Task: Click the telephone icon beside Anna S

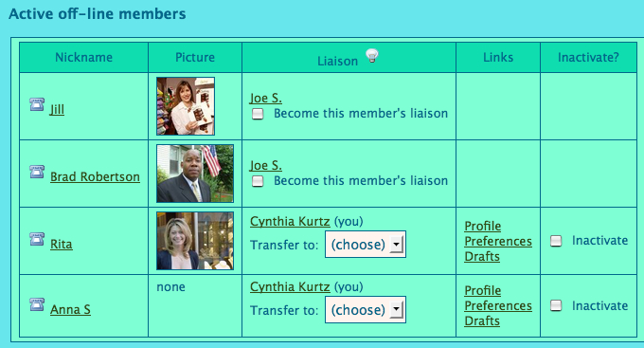Action: (x=37, y=304)
